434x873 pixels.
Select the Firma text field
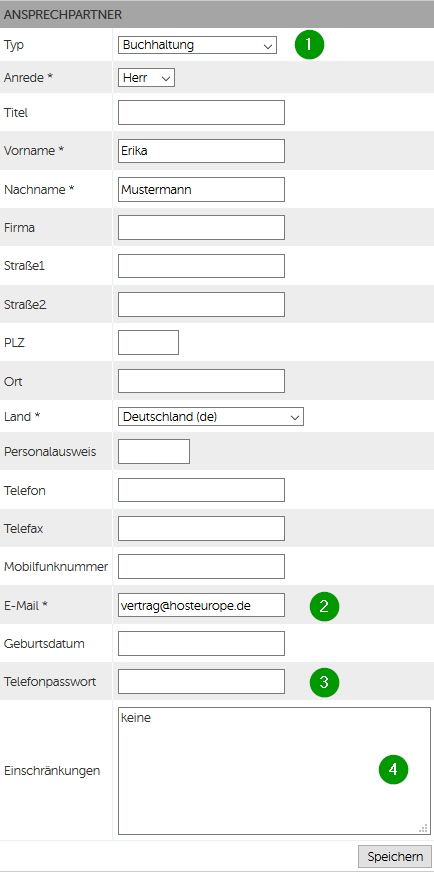pos(201,228)
